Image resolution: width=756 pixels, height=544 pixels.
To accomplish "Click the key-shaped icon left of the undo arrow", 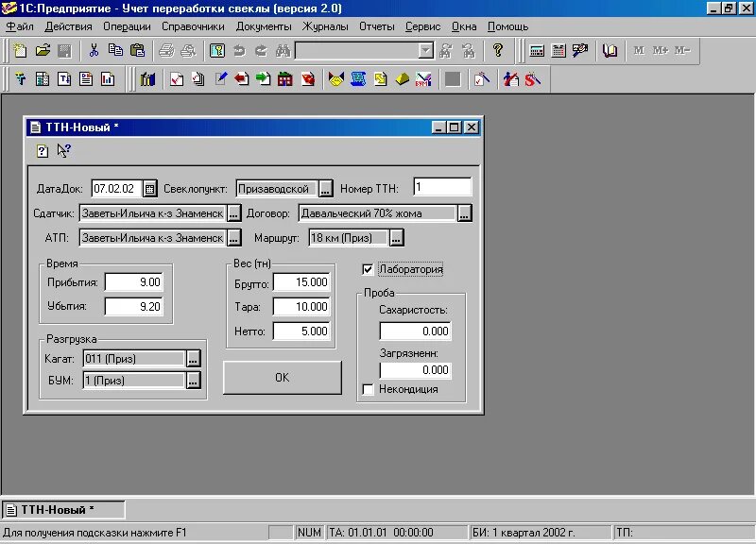I will 217,51.
